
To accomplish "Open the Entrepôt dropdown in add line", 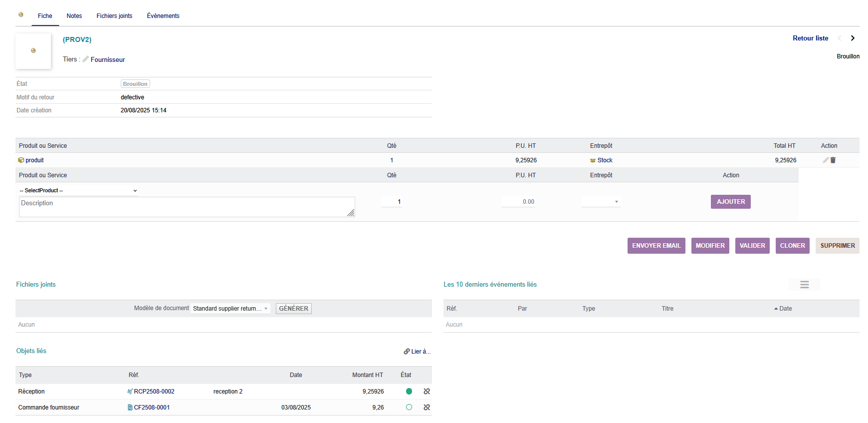I will point(601,202).
